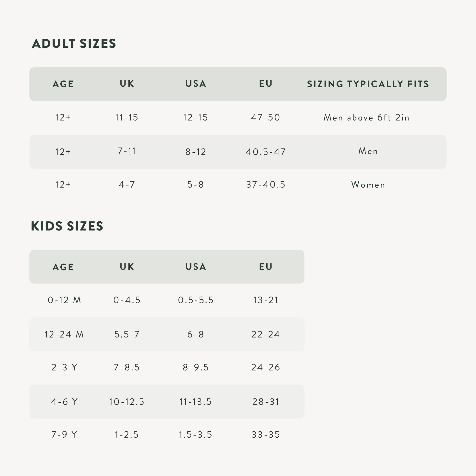This screenshot has width=476, height=476.
Task: Select the UK 10-12.5 kids cell
Action: point(127,402)
